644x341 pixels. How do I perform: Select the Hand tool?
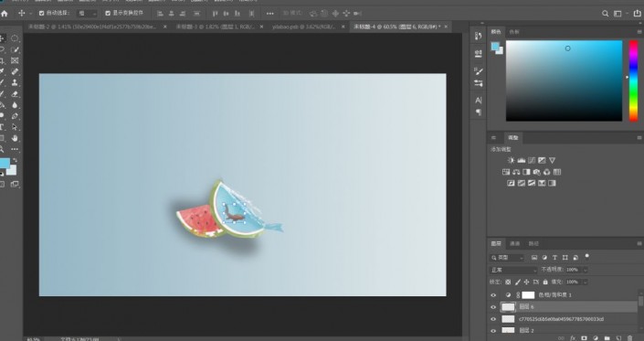(x=15, y=138)
